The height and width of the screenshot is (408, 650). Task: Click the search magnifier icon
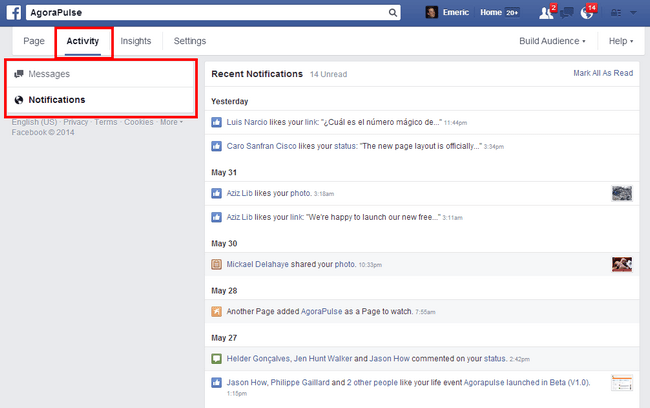[x=393, y=12]
